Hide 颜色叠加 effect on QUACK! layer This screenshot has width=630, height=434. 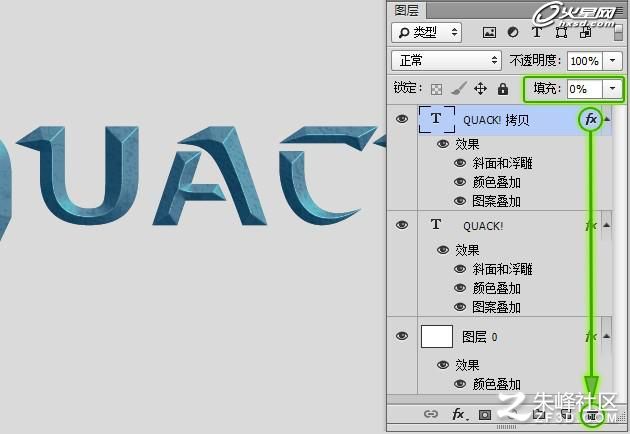(x=460, y=288)
